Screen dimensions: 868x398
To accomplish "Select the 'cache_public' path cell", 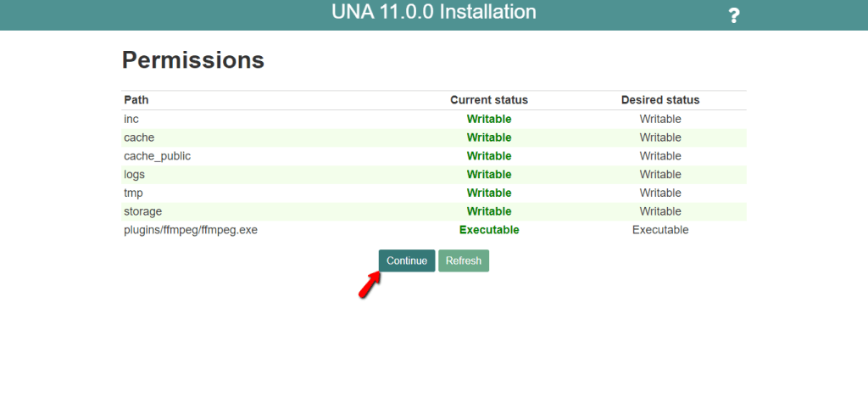I will (x=157, y=156).
